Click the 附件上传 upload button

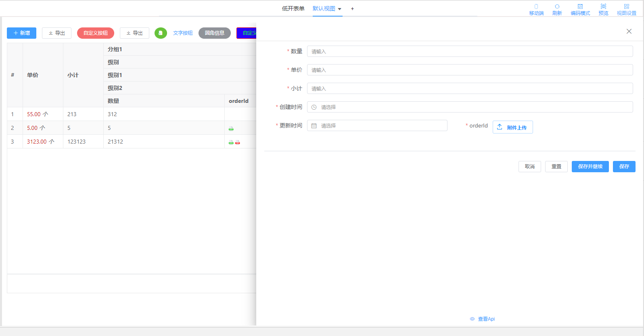point(512,127)
